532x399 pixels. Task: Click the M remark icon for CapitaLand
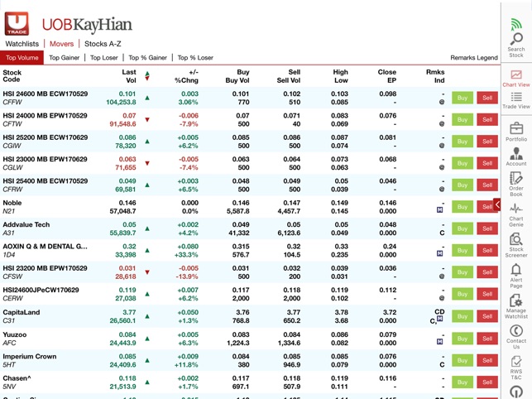[x=439, y=319]
